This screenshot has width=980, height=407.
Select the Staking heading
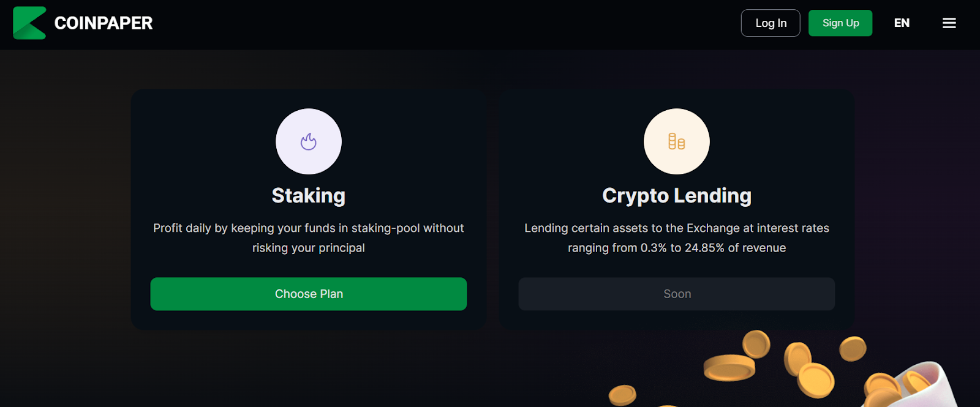309,196
